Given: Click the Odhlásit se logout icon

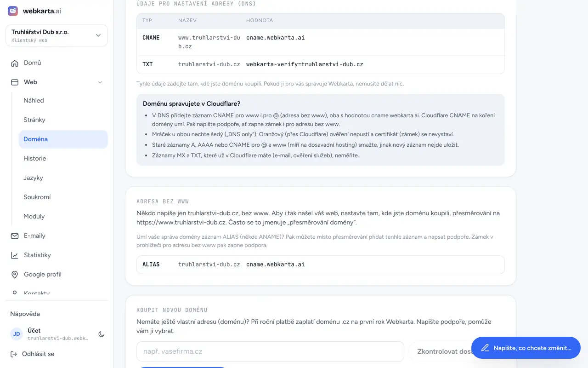Looking at the screenshot, I should pyautogui.click(x=14, y=354).
